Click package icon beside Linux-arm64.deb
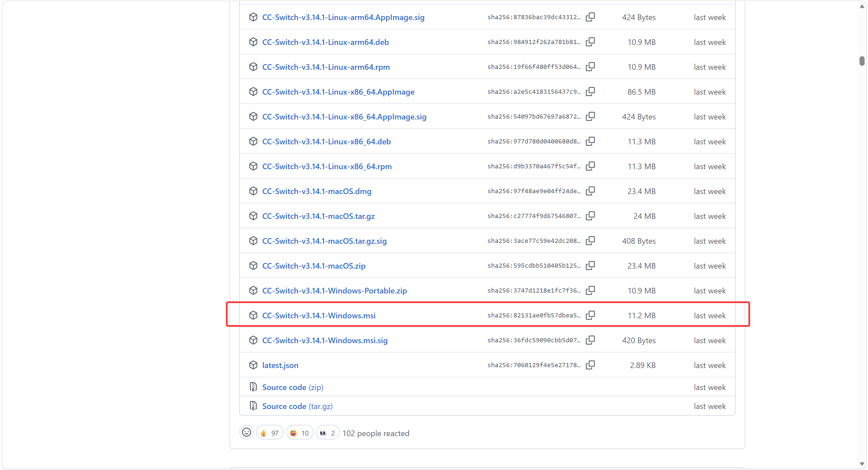Viewport: 868px width, 470px height. 253,42
